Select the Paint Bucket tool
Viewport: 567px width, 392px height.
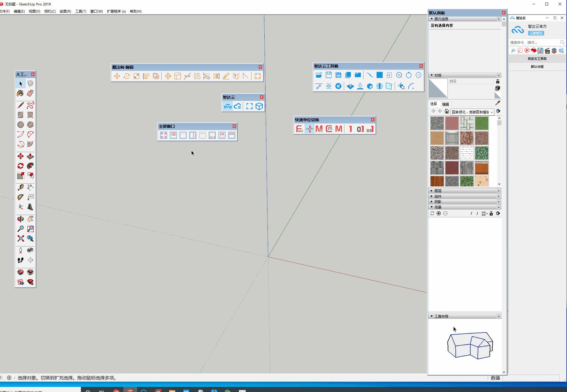click(x=20, y=93)
